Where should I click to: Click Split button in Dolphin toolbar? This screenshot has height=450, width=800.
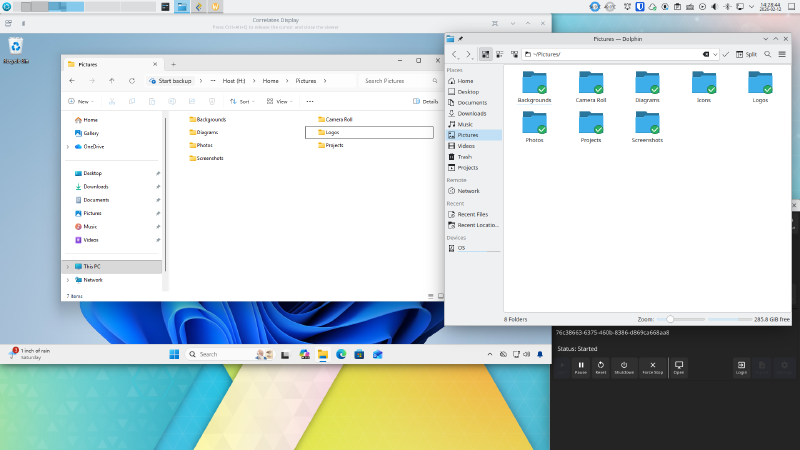746,54
